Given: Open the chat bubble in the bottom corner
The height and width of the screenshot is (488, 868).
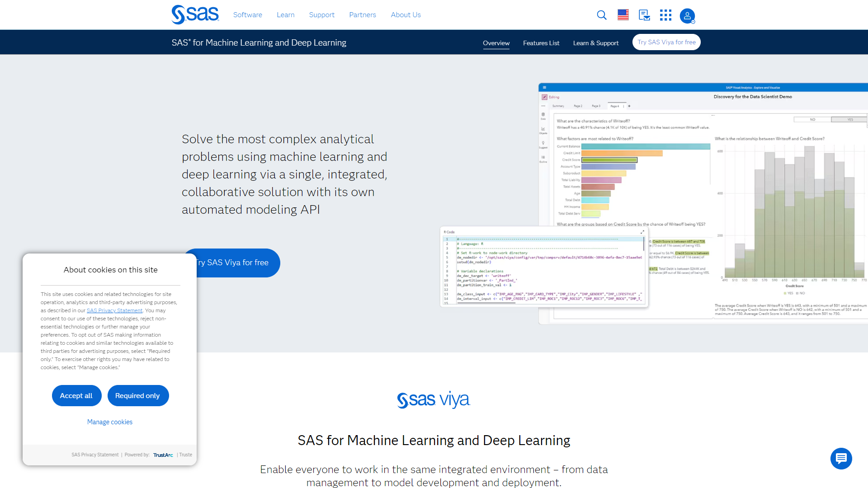Looking at the screenshot, I should (x=841, y=459).
